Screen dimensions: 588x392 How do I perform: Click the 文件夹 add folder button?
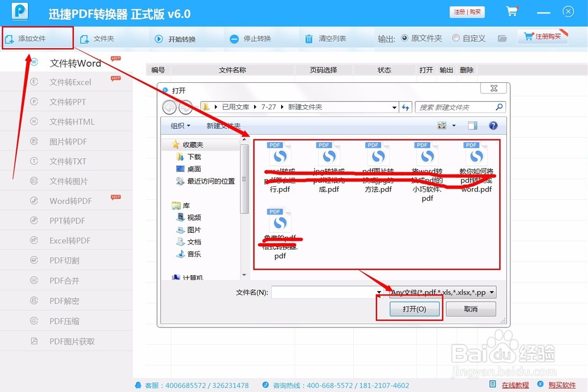click(97, 39)
